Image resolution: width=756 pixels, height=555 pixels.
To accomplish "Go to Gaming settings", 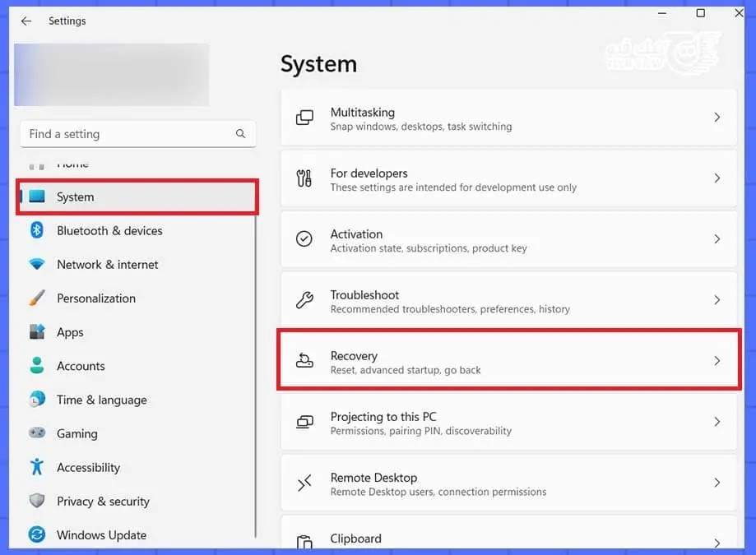I will click(137, 433).
